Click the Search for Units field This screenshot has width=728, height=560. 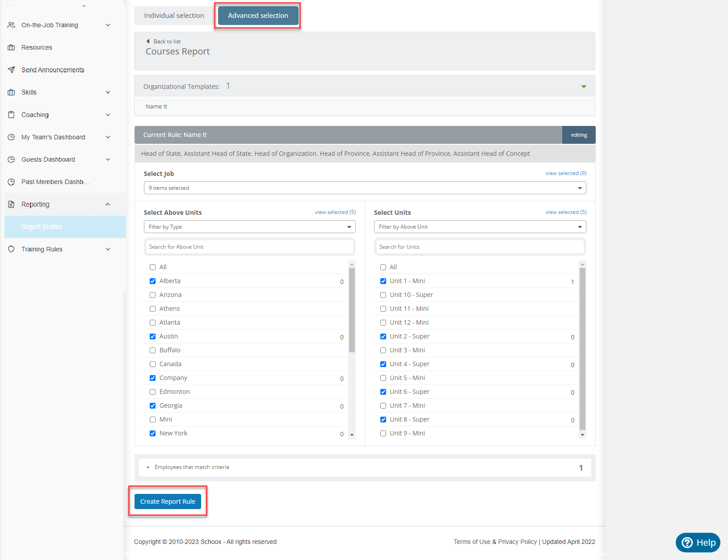coord(480,247)
